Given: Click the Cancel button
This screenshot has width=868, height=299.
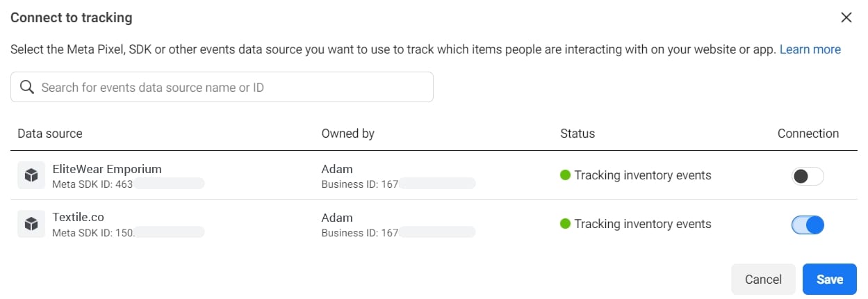Looking at the screenshot, I should (763, 279).
